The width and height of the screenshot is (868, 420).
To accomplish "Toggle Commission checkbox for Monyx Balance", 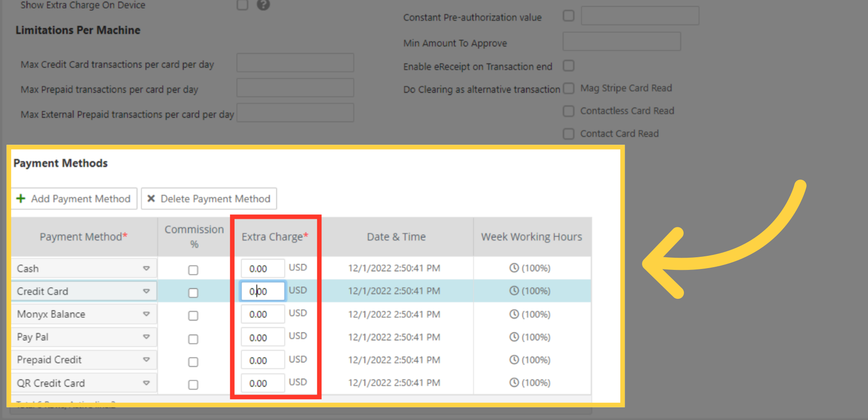I will click(x=193, y=316).
